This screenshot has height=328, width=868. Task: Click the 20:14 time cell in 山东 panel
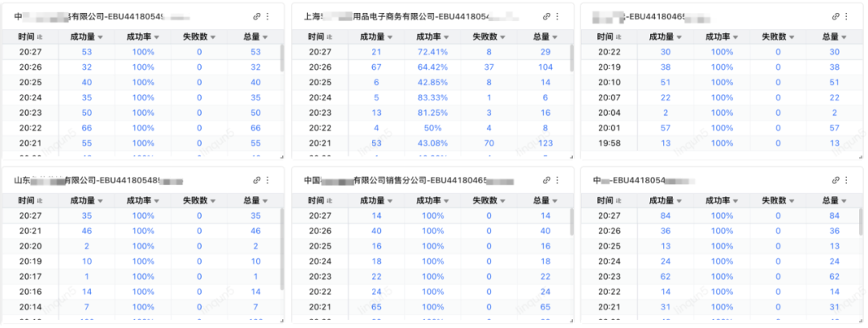(29, 307)
